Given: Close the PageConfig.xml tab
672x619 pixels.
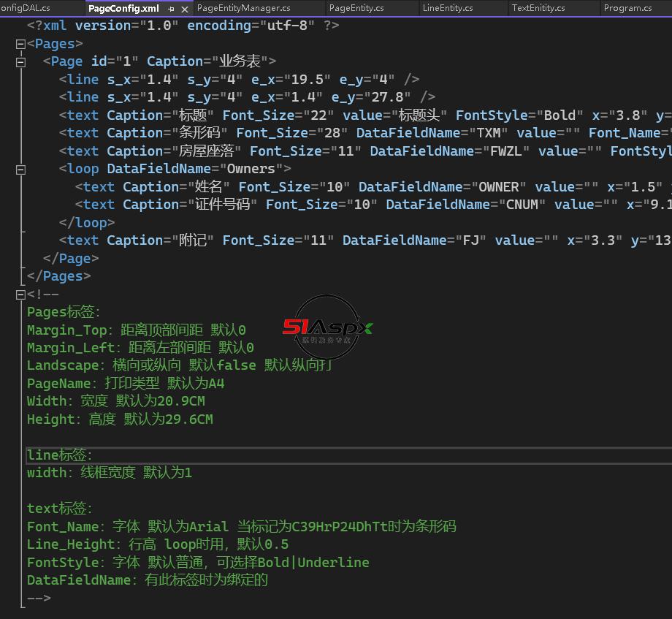Looking at the screenshot, I should tap(183, 9).
